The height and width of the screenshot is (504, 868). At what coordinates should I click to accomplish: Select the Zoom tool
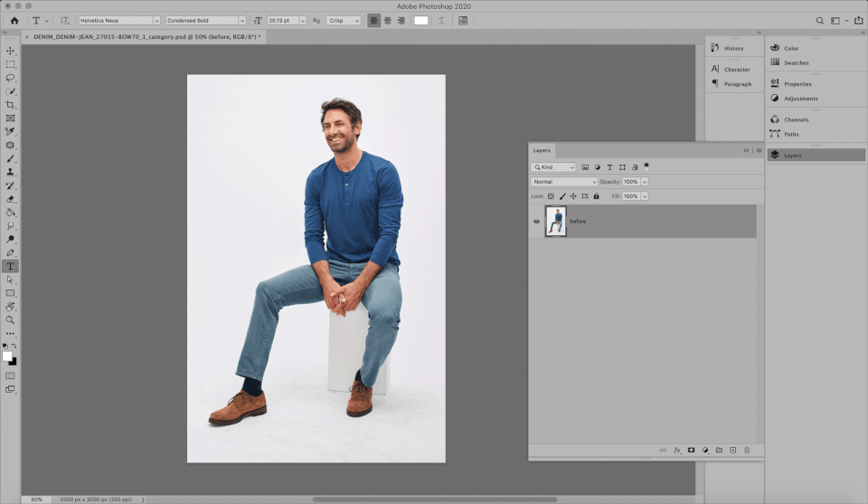point(11,319)
